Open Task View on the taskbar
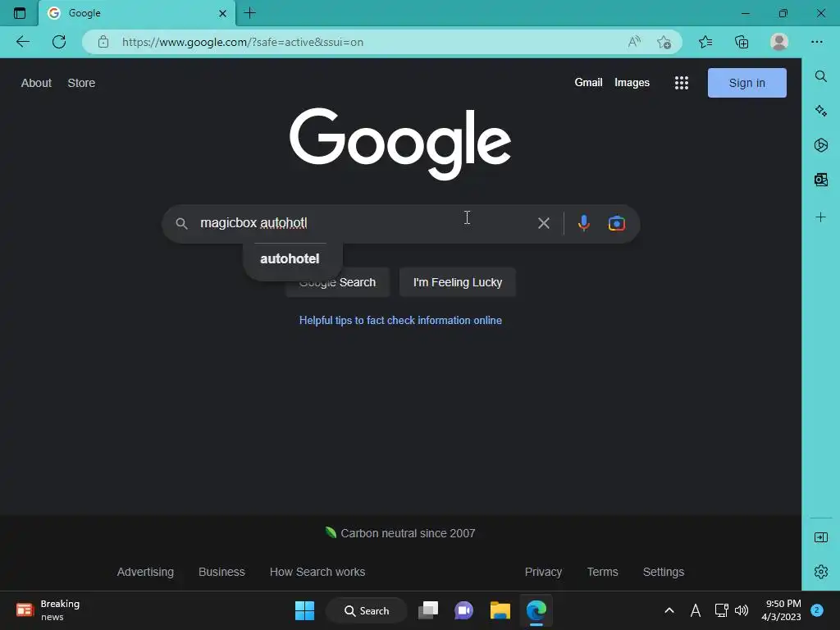840x630 pixels. point(428,610)
